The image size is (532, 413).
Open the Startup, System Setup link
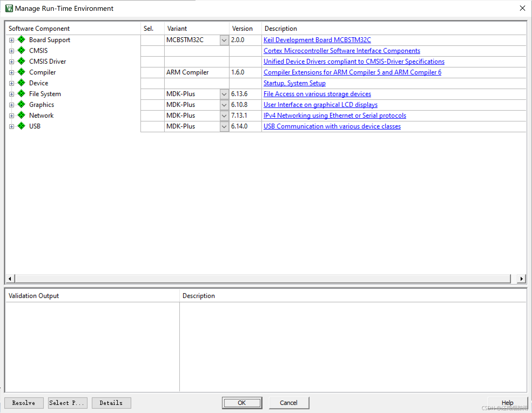tap(294, 83)
